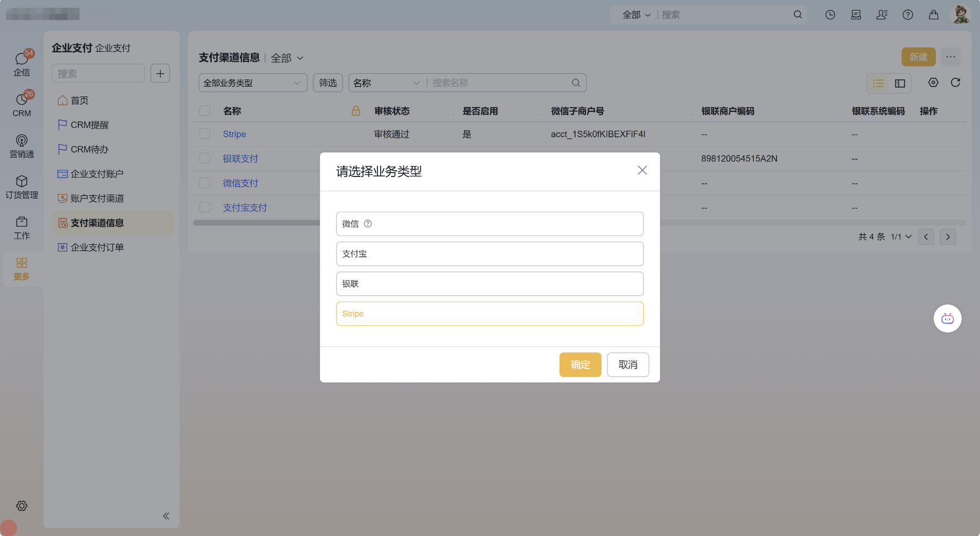Open the 银联支付 channel record link
The width and height of the screenshot is (980, 536).
pos(241,158)
